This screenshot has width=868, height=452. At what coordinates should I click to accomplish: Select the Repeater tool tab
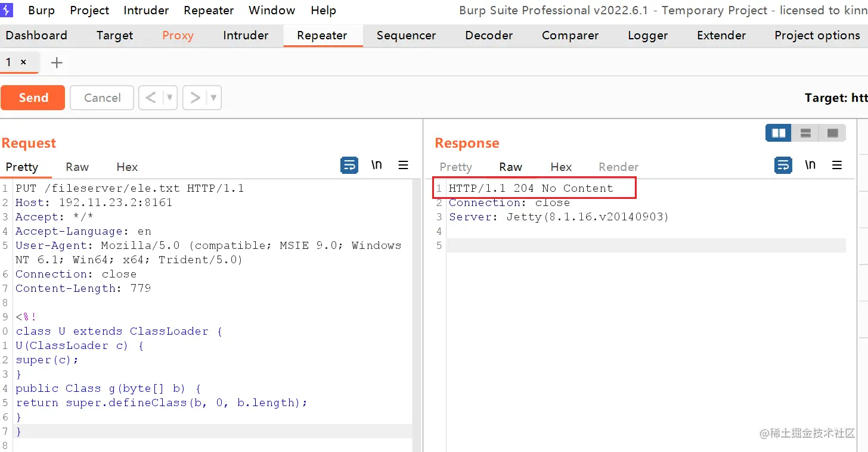[x=322, y=35]
